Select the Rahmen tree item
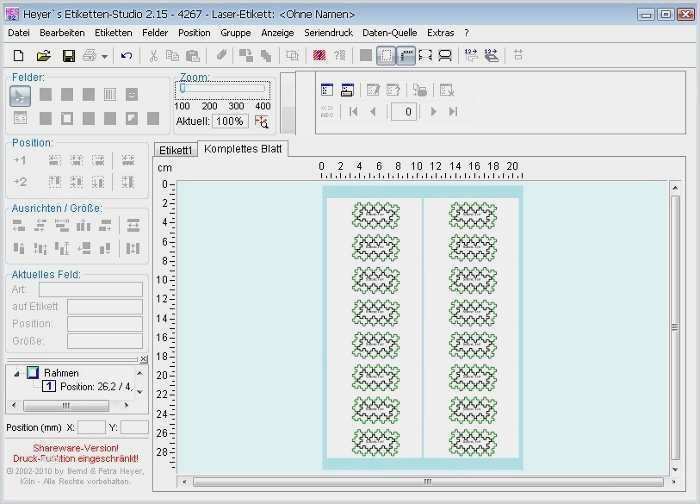The image size is (700, 504). (x=61, y=373)
